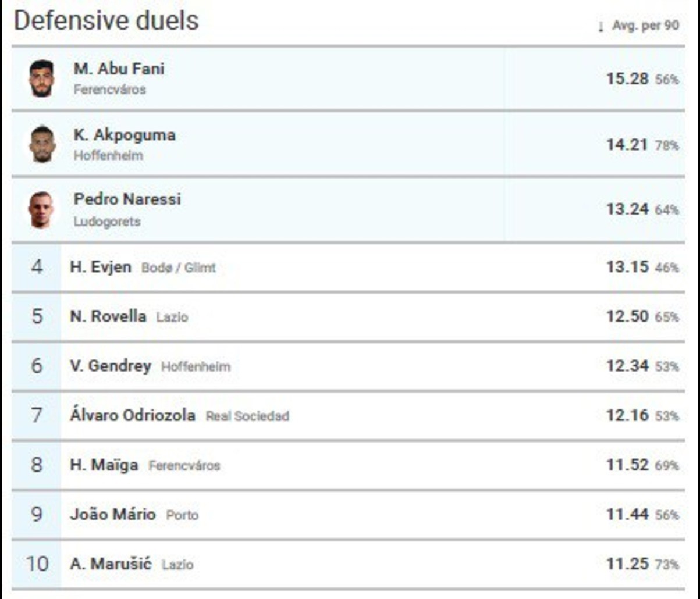This screenshot has width=700, height=599.
Task: Click Real Sociedad team label
Action: (247, 416)
